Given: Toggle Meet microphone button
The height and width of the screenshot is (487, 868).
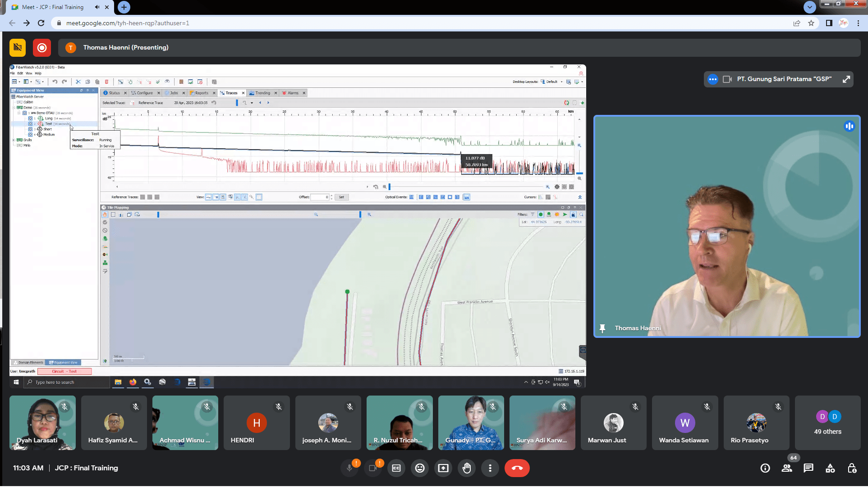Looking at the screenshot, I should click(349, 468).
